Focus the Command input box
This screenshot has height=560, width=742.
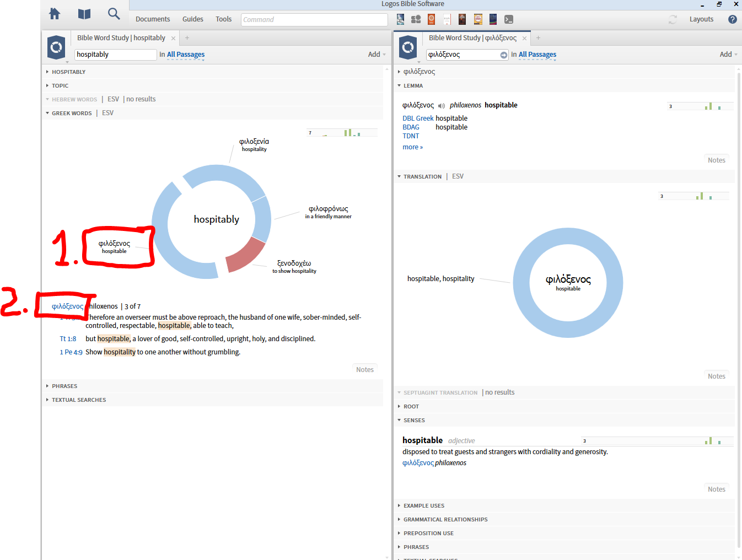click(314, 20)
